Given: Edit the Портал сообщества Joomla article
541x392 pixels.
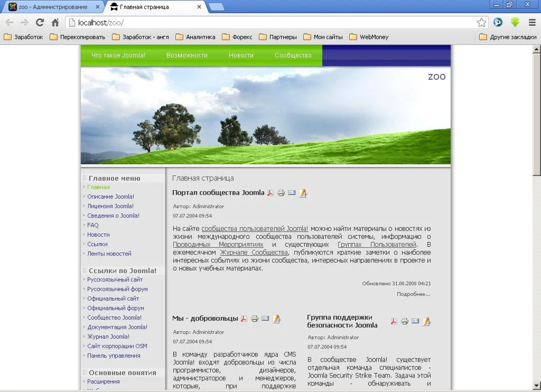Looking at the screenshot, I should coord(303,193).
